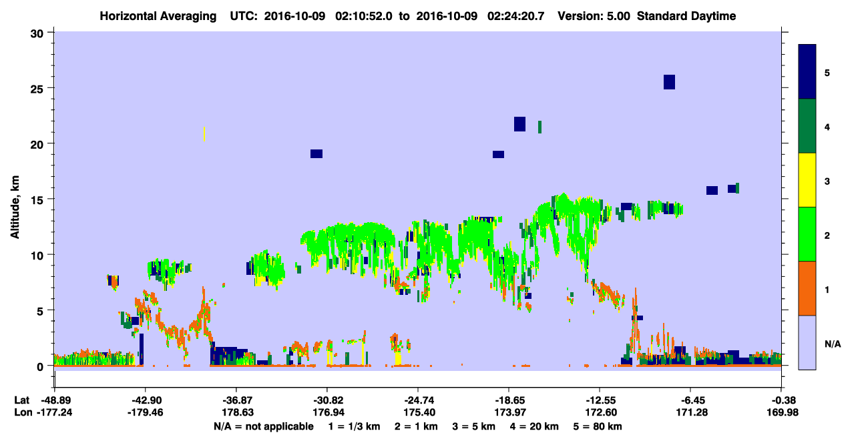868x445 pixels.
Task: Click the dark green color bar segment labeled 4
Action: click(x=807, y=126)
